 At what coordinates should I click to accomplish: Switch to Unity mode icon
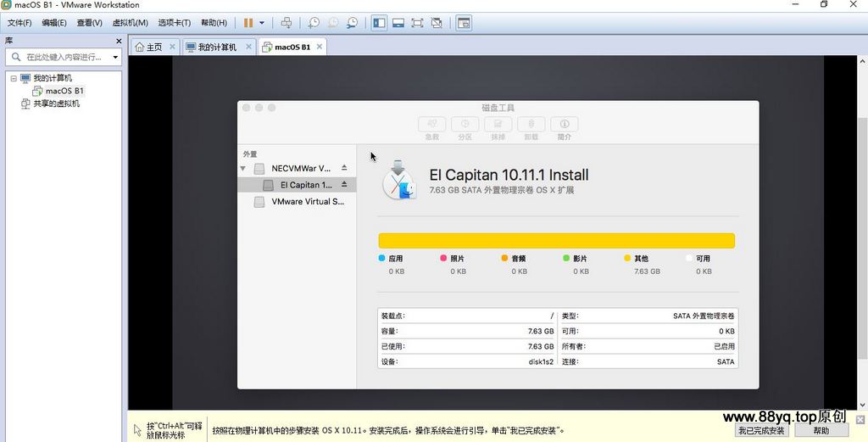coord(437,23)
